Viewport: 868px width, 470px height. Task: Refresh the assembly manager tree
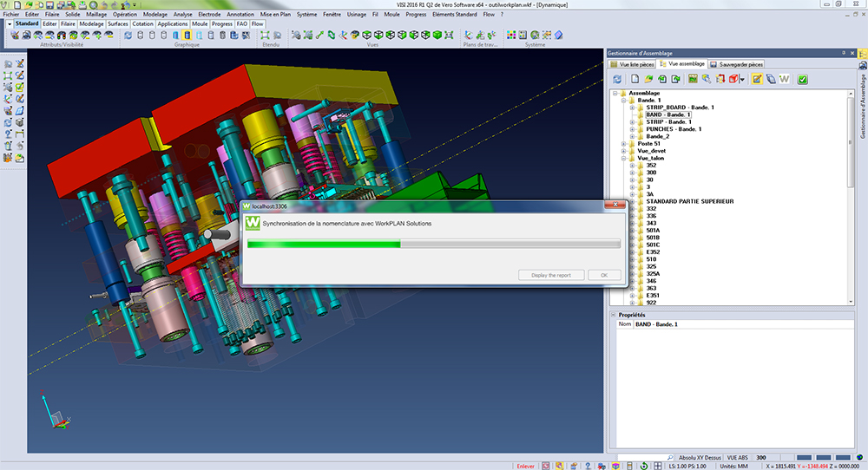[617, 79]
